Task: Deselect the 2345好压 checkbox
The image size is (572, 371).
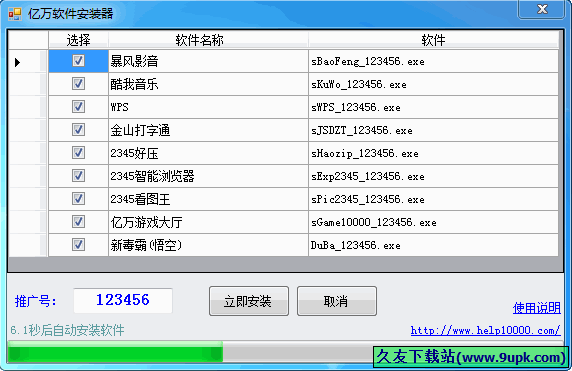Action: [78, 152]
